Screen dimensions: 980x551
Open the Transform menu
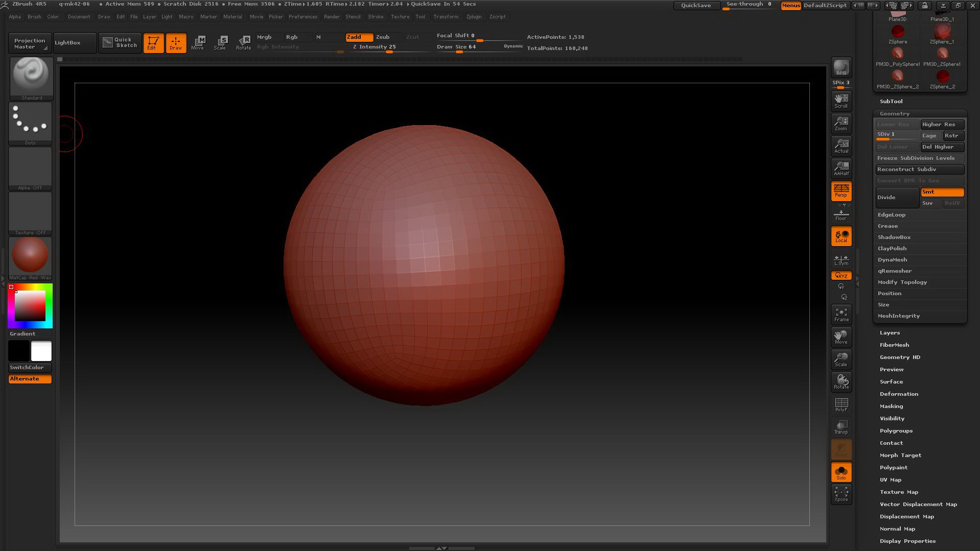click(x=446, y=17)
